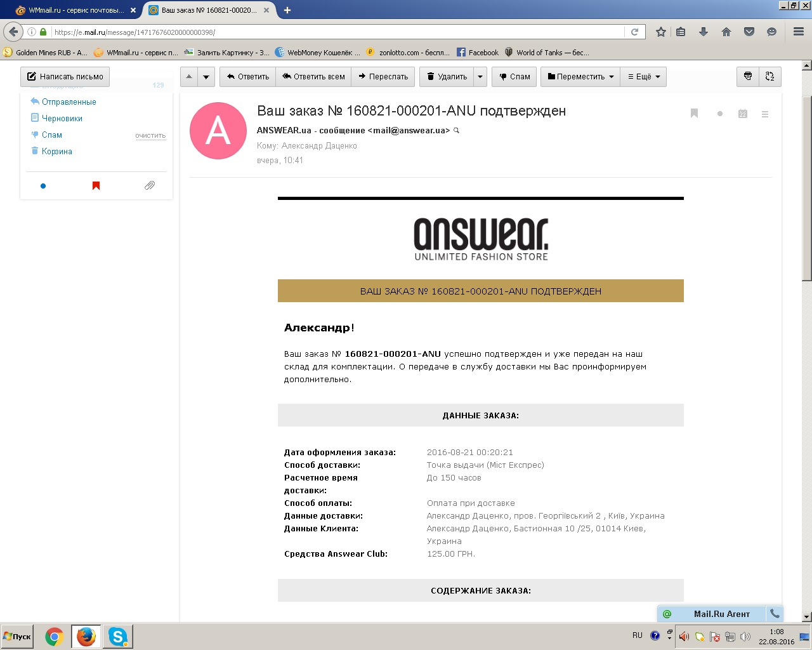Screen dimensions: 812x650
Task: Flag this message with bookmark icon
Action: 694,114
